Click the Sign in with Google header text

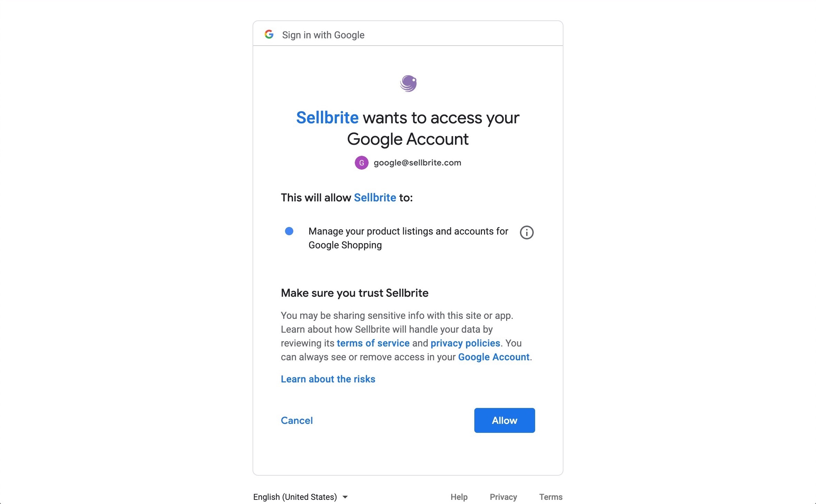pos(323,35)
